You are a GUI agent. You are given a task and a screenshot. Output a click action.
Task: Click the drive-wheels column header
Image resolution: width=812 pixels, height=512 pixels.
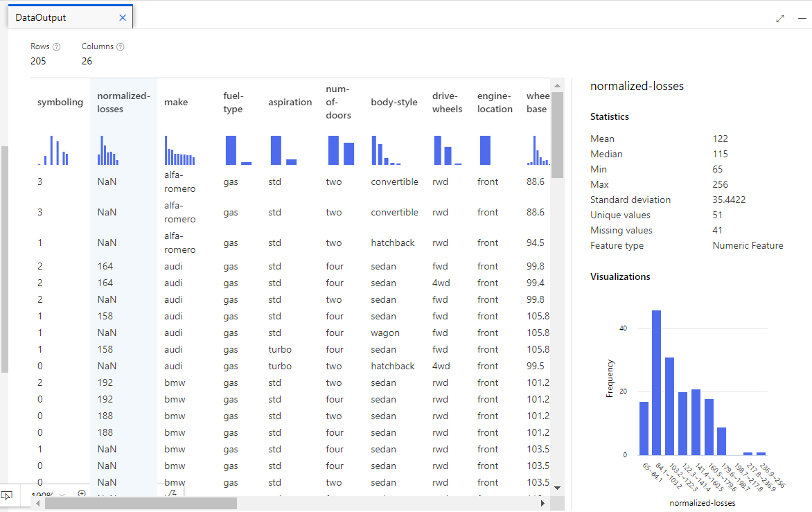pyautogui.click(x=447, y=103)
